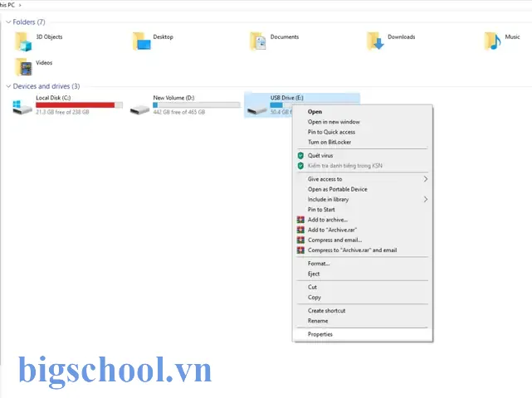
Task: Select Format... in the context menu
Action: click(363, 264)
